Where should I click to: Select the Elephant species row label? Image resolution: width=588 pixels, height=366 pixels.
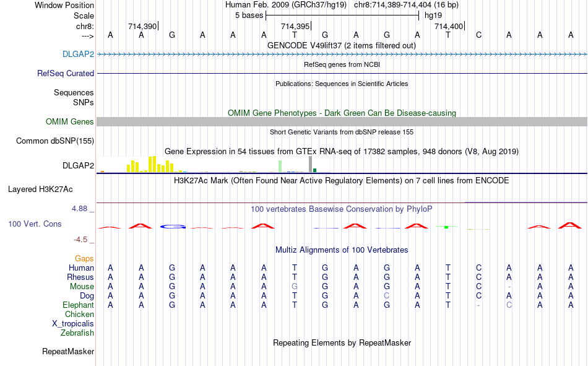click(x=78, y=305)
